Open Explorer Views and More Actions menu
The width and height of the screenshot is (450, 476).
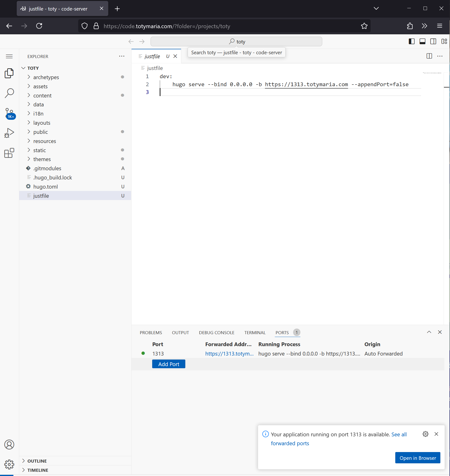point(122,56)
